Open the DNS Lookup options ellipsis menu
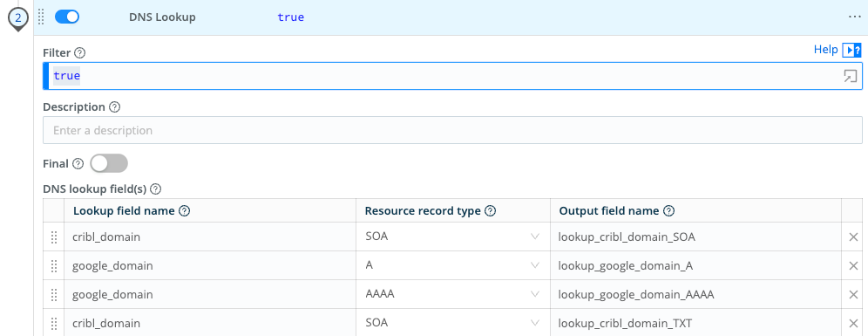The image size is (868, 336). click(854, 17)
